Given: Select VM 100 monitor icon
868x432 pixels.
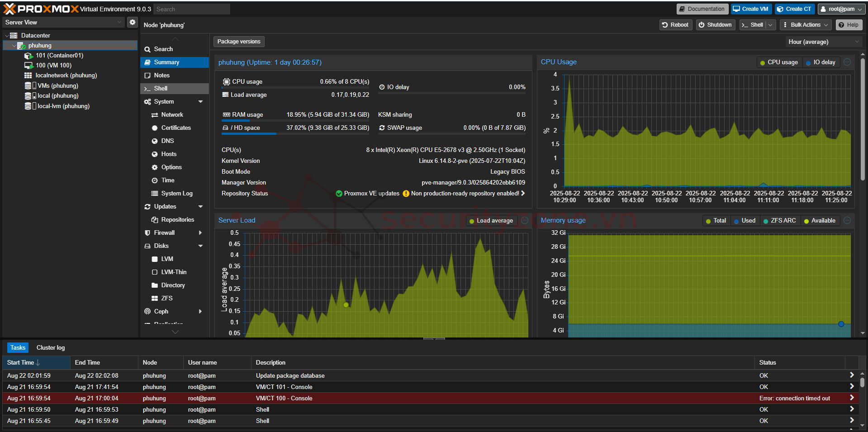Looking at the screenshot, I should 28,66.
